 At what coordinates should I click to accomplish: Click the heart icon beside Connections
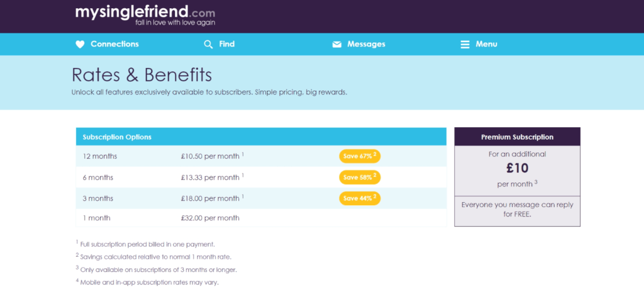[80, 45]
